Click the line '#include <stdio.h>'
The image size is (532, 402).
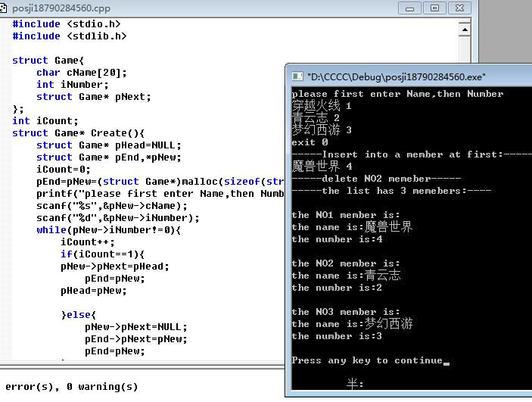click(x=67, y=24)
